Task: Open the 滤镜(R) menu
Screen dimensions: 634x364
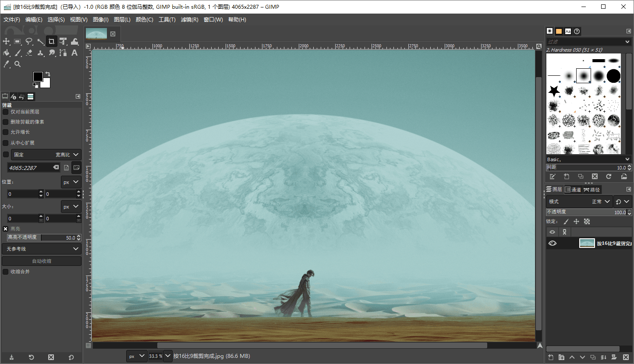Action: pyautogui.click(x=189, y=20)
